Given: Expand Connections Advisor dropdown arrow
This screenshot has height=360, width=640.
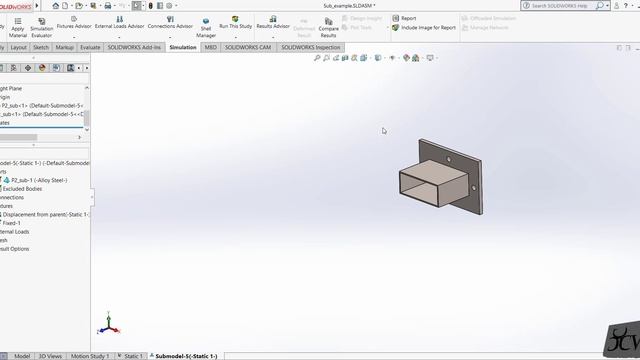Looking at the screenshot, I should (x=170, y=37).
